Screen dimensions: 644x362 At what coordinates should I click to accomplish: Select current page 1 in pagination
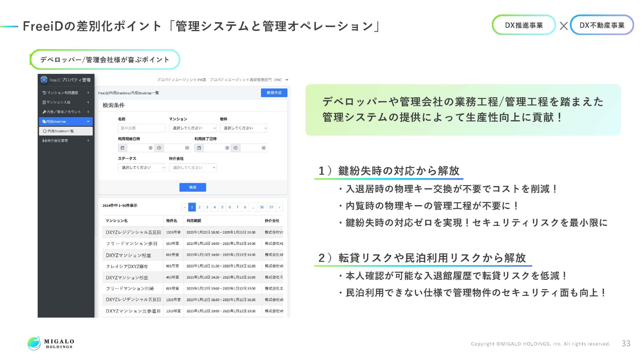192,207
